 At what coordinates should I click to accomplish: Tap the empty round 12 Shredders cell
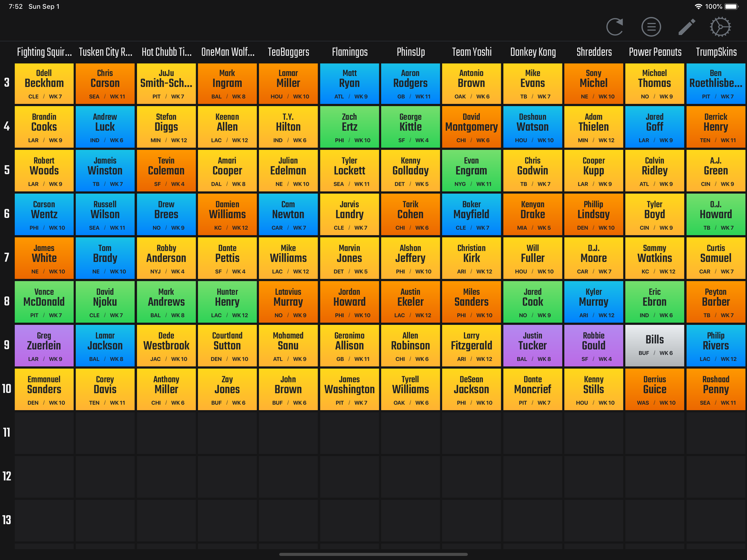pyautogui.click(x=593, y=477)
